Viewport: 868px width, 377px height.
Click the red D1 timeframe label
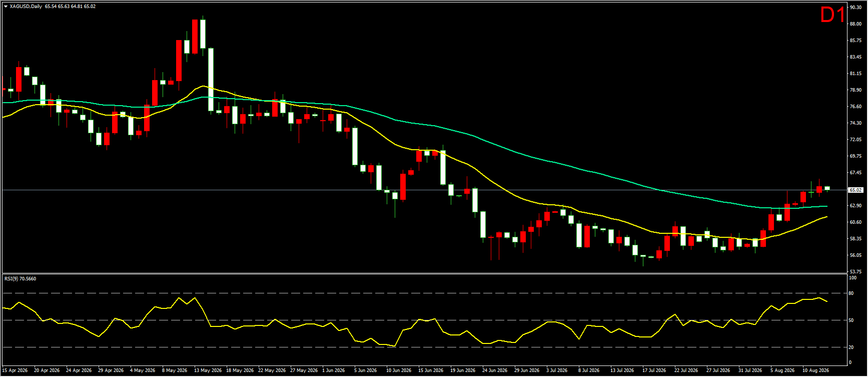tap(832, 16)
